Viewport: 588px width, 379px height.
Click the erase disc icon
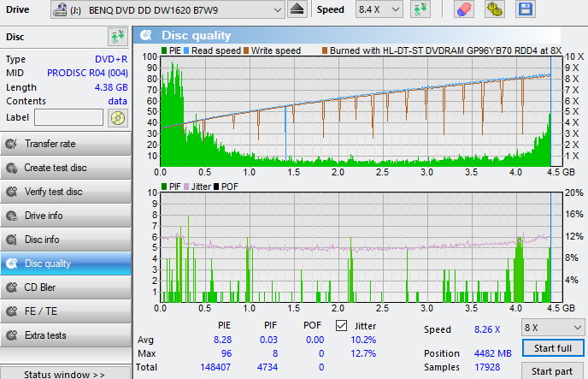[463, 9]
